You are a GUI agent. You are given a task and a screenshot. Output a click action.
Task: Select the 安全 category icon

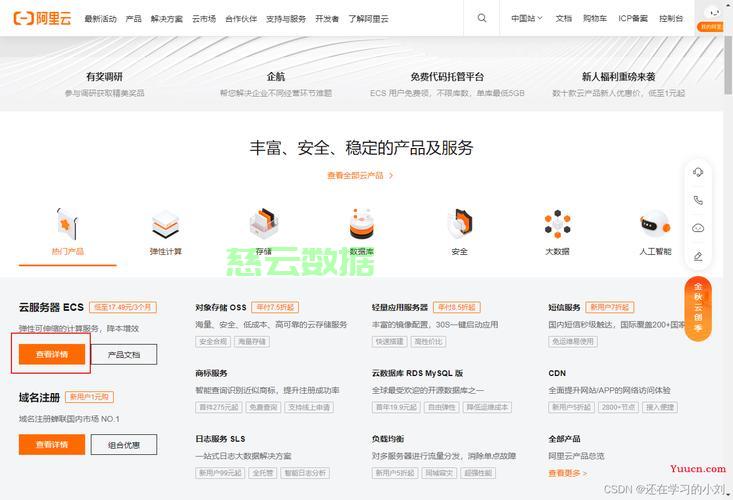click(x=460, y=224)
